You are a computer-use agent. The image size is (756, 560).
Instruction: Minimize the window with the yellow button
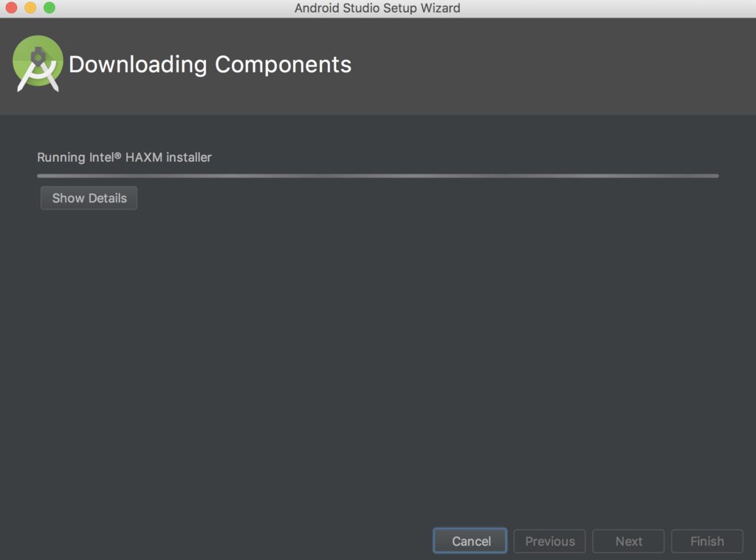point(30,8)
